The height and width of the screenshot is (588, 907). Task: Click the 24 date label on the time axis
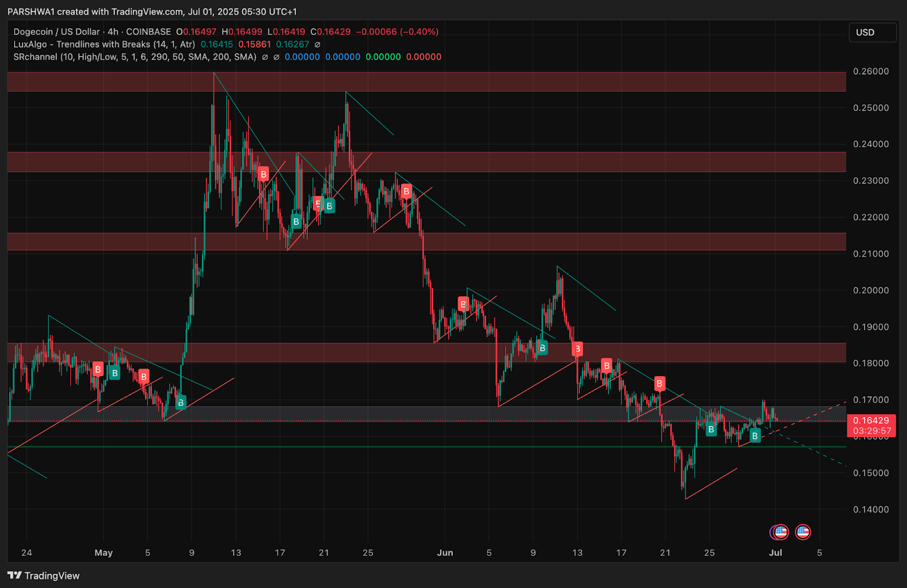(27, 553)
